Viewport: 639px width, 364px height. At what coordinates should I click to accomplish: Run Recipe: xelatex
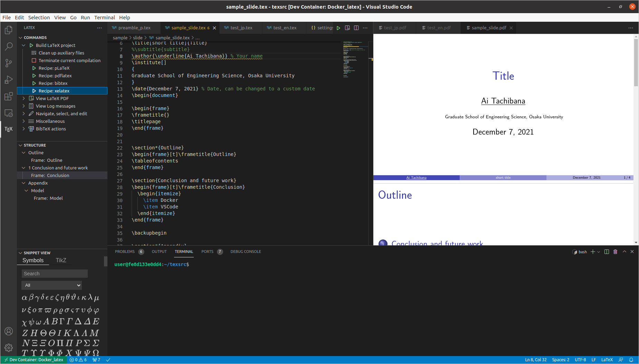coord(62,91)
